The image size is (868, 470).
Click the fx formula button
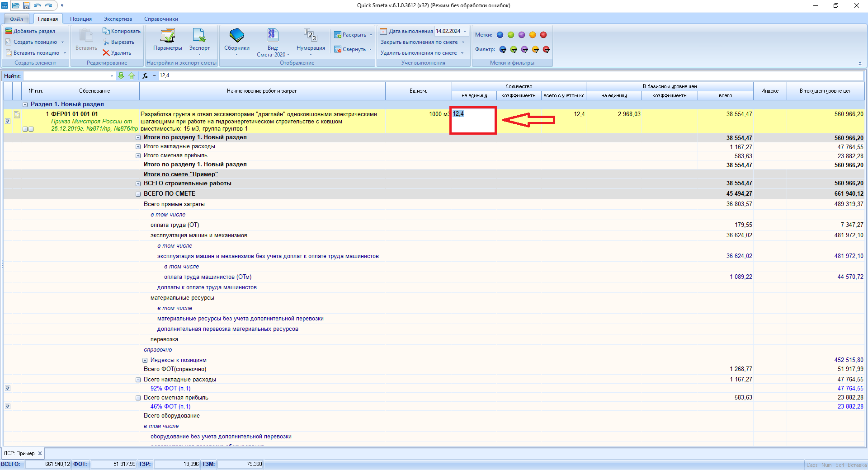pyautogui.click(x=145, y=76)
